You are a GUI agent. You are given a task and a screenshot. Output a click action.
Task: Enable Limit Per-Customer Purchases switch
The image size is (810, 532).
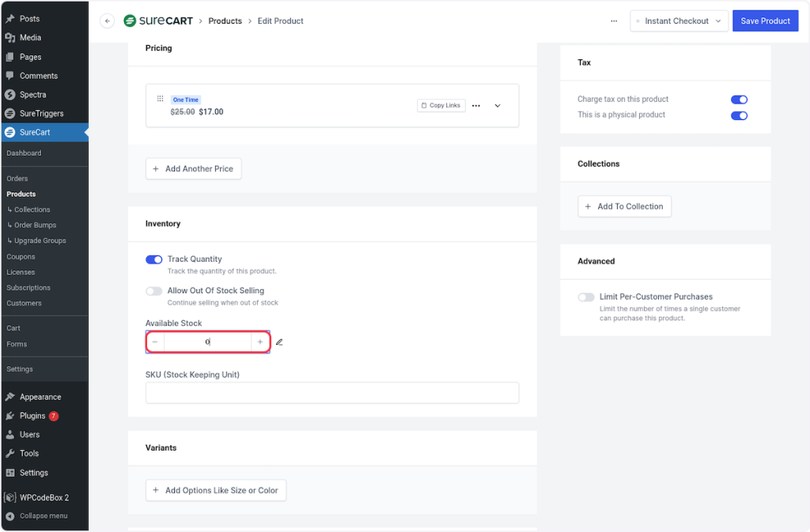(x=586, y=297)
